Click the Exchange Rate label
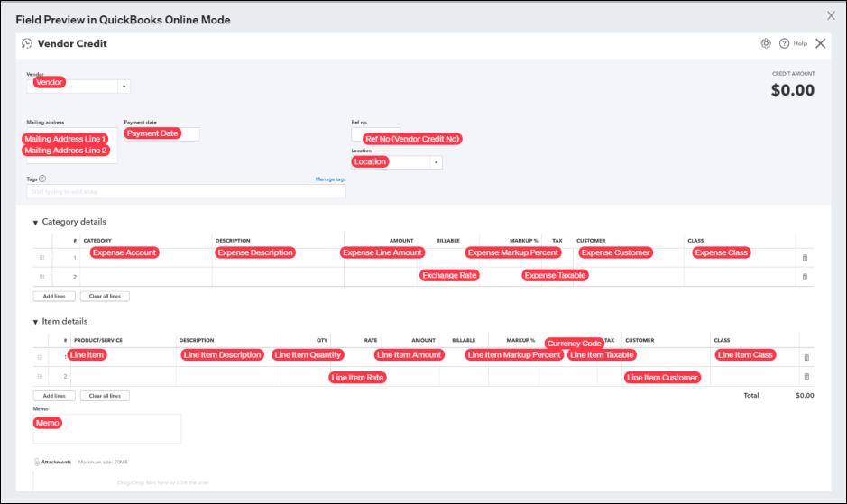The image size is (847, 504). pos(449,275)
